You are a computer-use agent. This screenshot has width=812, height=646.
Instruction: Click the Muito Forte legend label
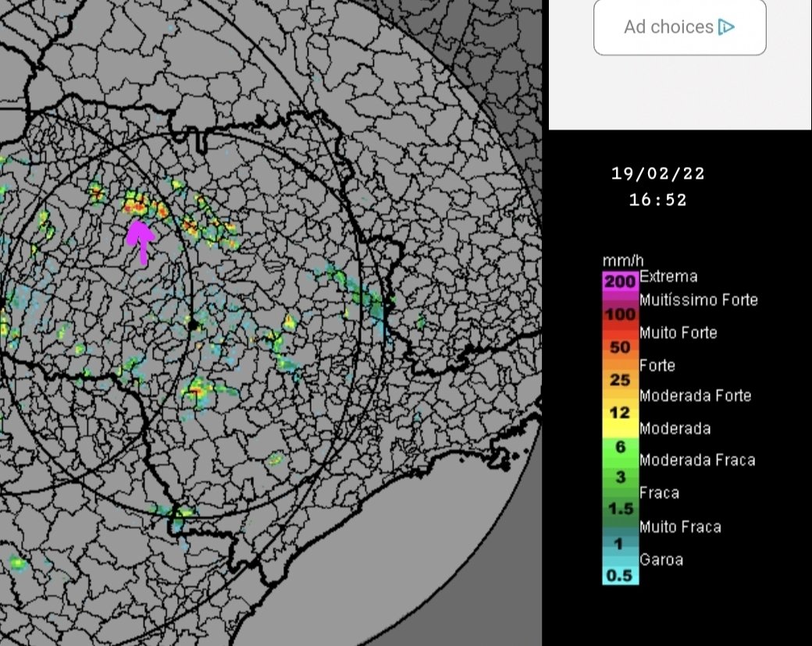click(678, 332)
